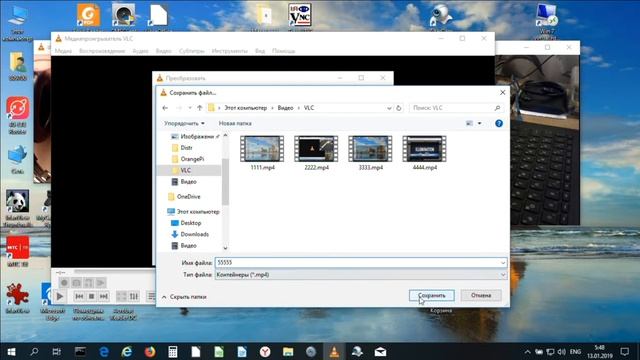
Task: Go up one folder level arrow
Action: tap(200, 108)
